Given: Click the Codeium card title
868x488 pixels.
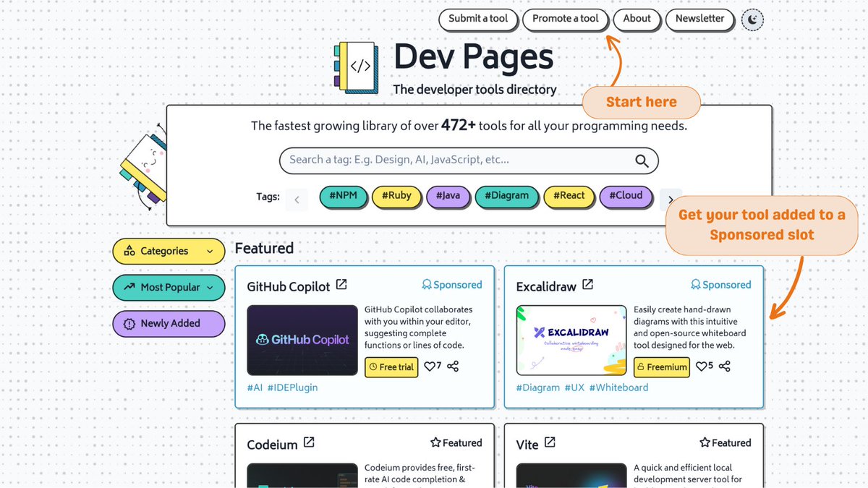Looking at the screenshot, I should point(272,445).
